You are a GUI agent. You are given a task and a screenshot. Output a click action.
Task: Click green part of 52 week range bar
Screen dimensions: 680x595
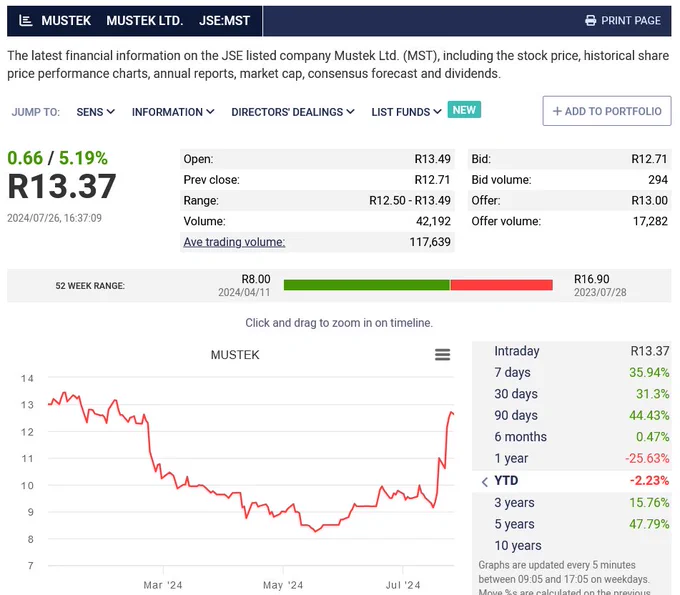point(367,285)
